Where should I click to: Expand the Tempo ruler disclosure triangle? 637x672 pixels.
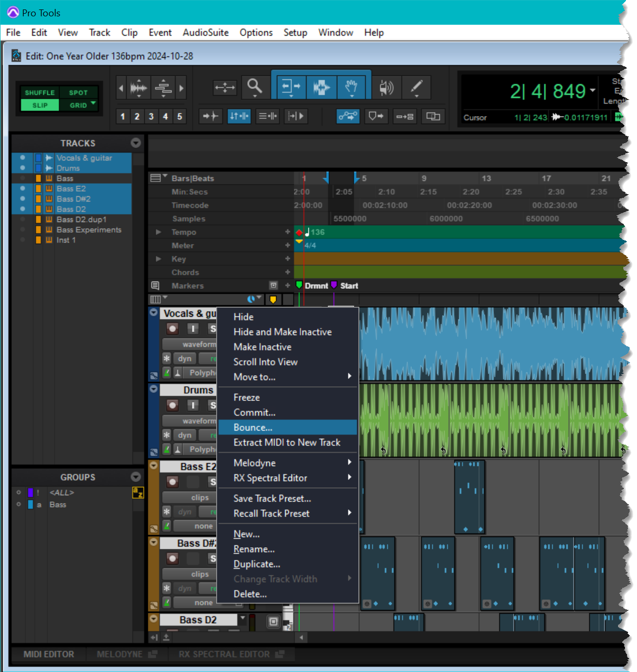coord(158,232)
